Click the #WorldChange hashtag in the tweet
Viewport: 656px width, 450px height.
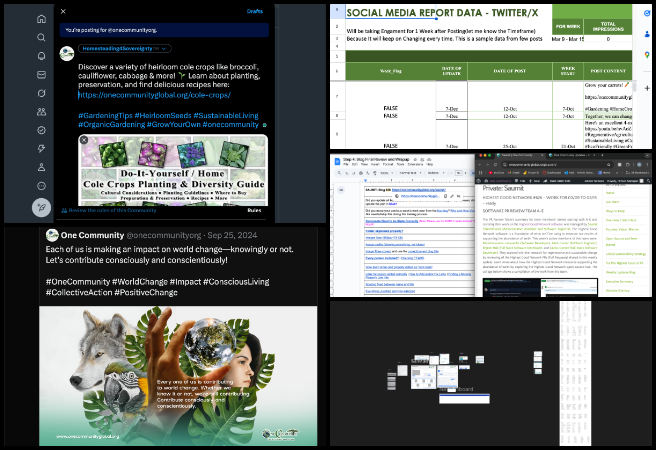point(140,282)
